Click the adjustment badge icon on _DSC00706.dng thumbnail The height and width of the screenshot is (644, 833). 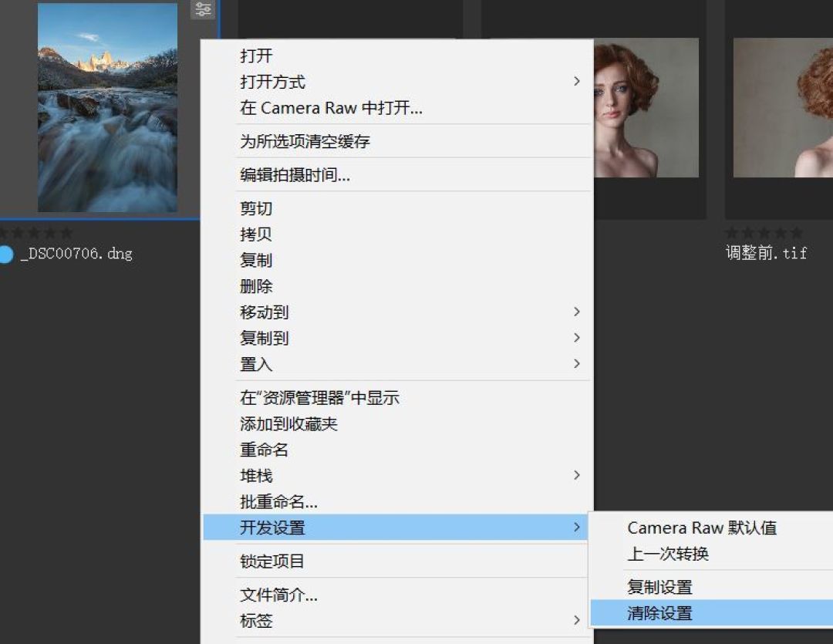tap(204, 9)
